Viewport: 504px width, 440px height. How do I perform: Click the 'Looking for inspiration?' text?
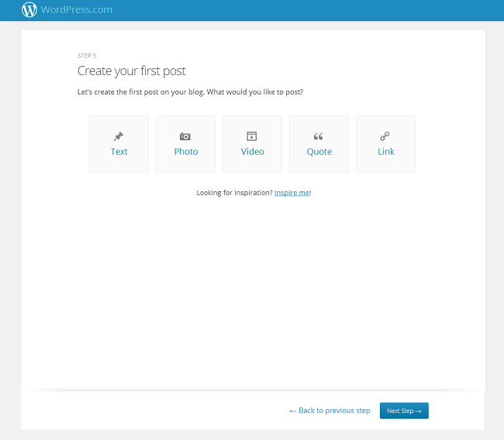234,193
